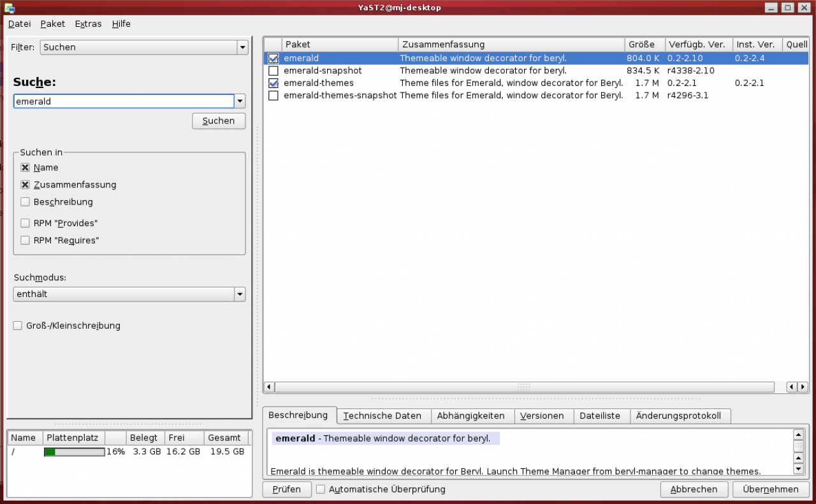Open the Paket menu

point(52,24)
